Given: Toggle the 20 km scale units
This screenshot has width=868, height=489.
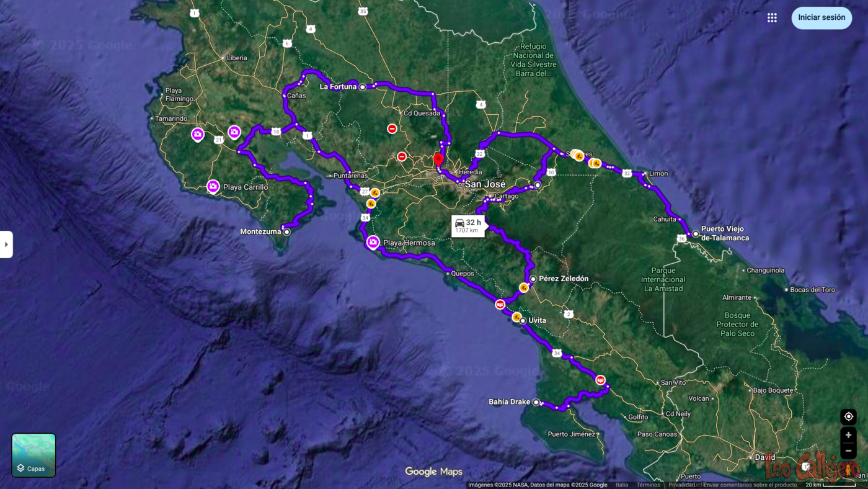Looking at the screenshot, I should pos(831,485).
